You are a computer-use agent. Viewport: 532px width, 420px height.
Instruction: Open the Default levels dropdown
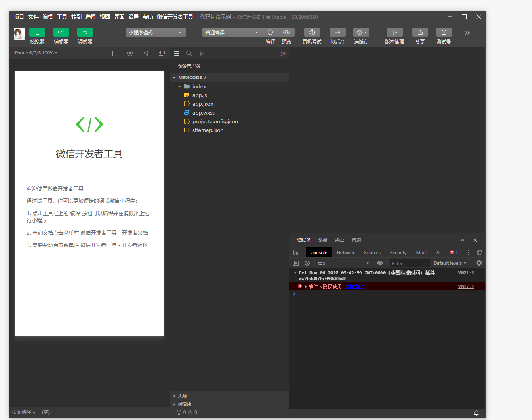pos(450,263)
